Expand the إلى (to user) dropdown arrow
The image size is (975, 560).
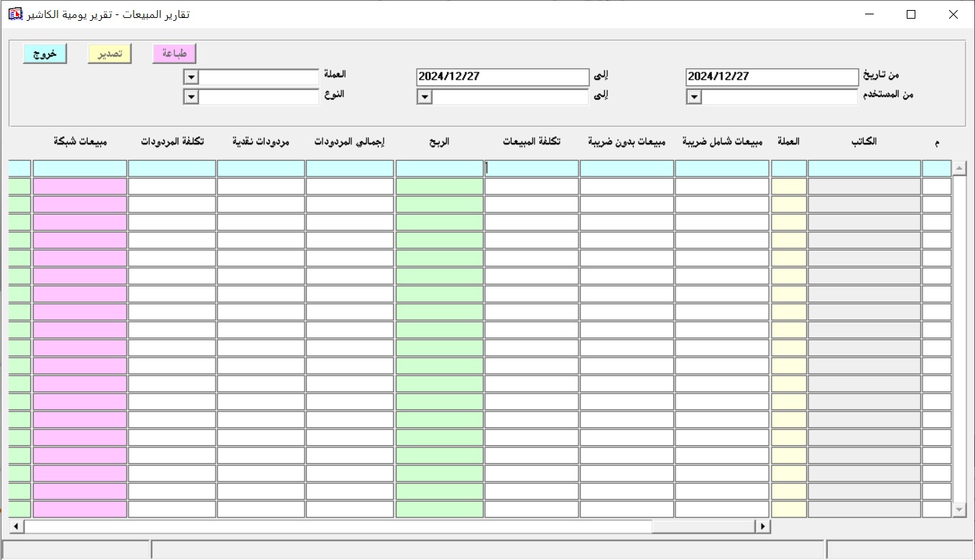[x=425, y=97]
